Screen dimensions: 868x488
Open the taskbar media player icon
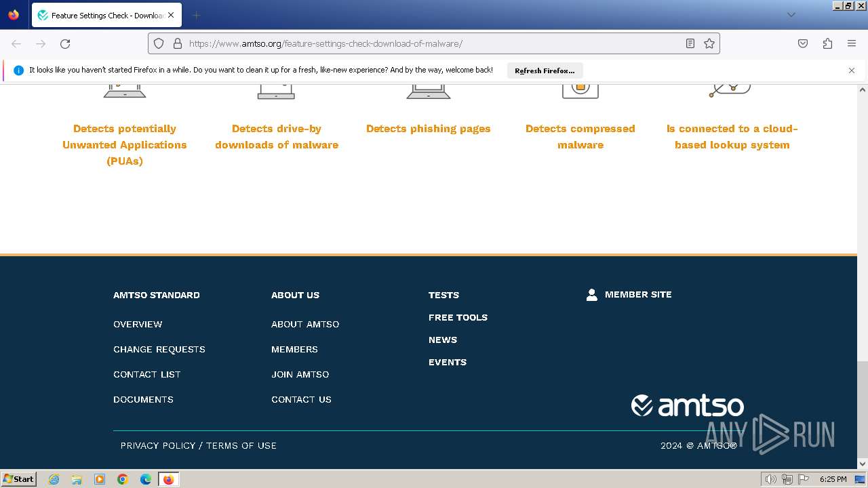tap(100, 479)
